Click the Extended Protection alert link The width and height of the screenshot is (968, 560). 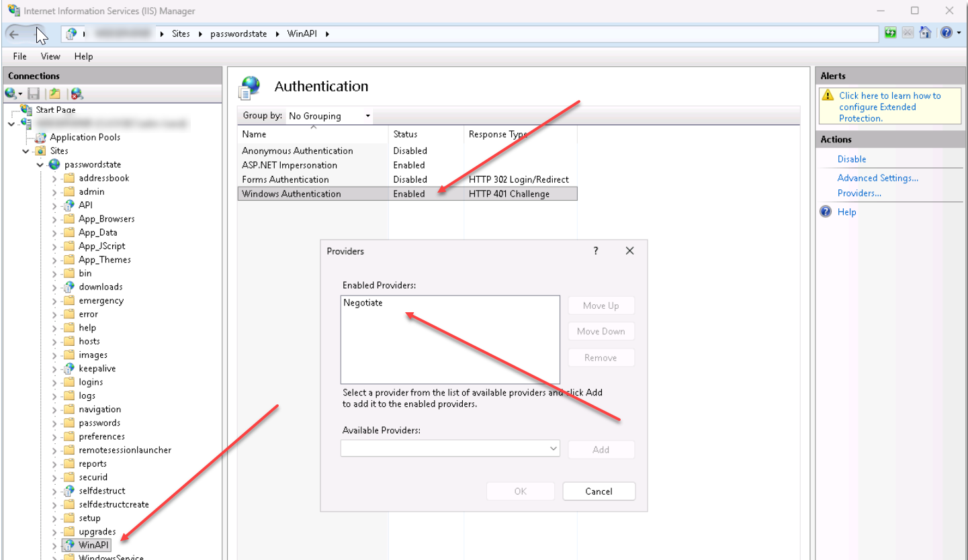(890, 107)
